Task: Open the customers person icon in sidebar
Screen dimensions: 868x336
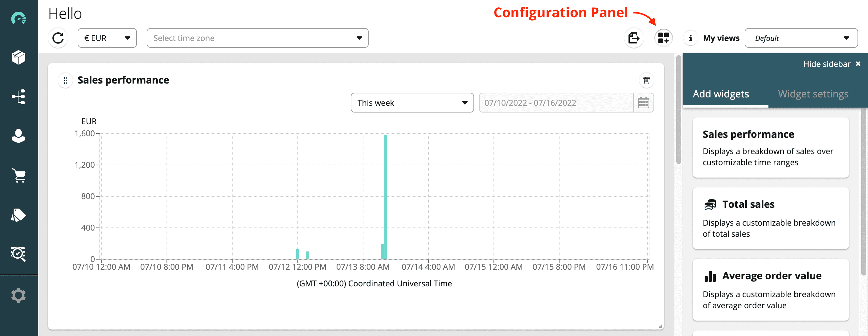Action: click(18, 136)
